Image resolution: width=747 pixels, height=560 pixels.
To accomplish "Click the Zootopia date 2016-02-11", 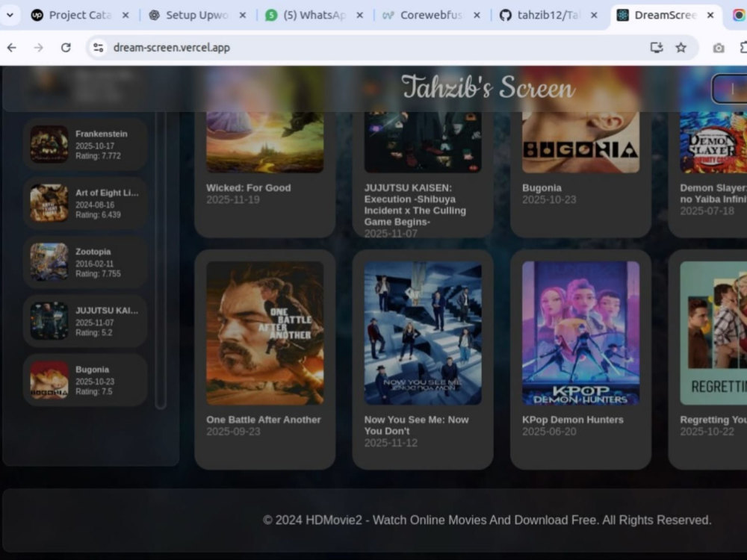I will (x=94, y=264).
